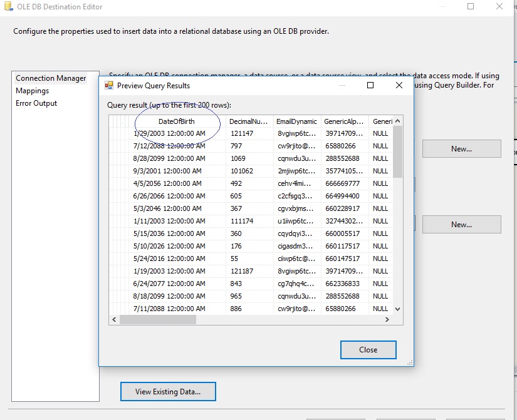This screenshot has height=420, width=517.
Task: Select the email cell u1iiwp6tc...
Action: 297,221
